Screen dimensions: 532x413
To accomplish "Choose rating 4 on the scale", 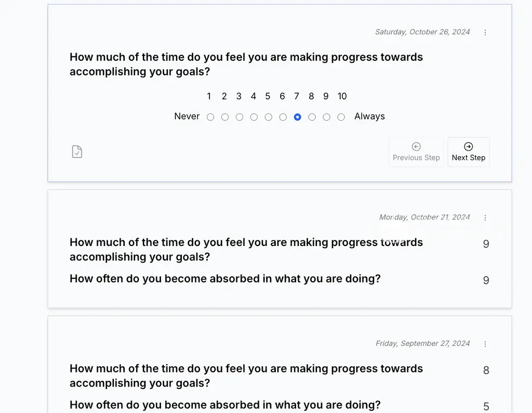I will click(x=254, y=117).
